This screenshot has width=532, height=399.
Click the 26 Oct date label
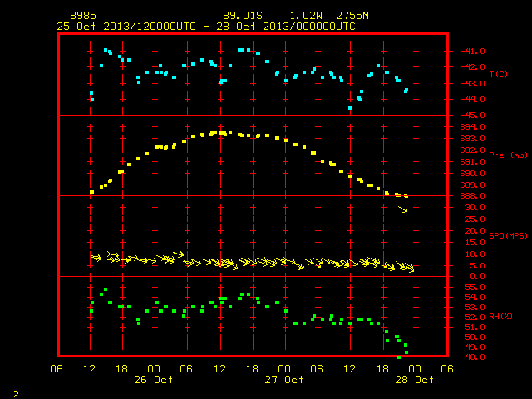(x=153, y=379)
